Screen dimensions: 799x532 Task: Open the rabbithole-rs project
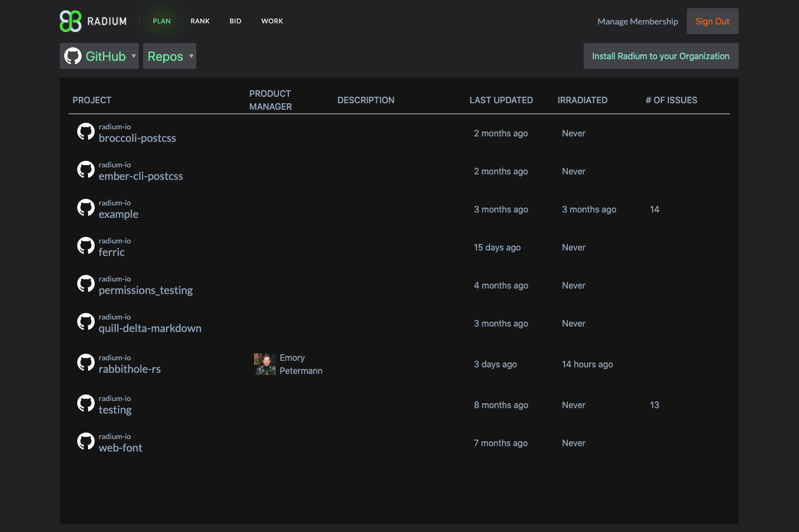coord(129,369)
